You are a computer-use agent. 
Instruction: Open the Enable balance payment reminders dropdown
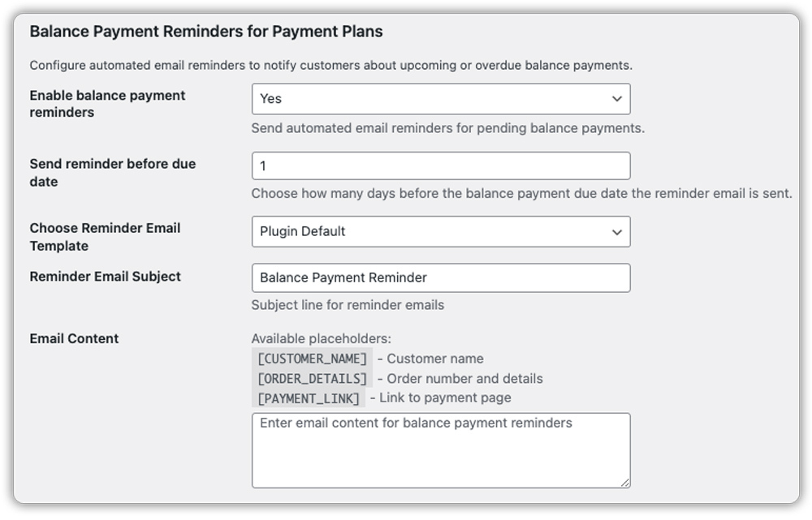coord(441,99)
